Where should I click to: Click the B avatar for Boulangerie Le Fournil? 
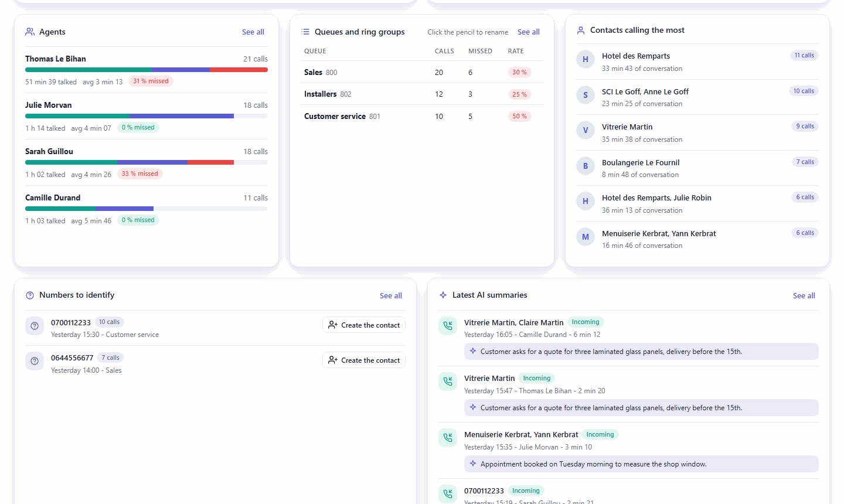pyautogui.click(x=586, y=166)
